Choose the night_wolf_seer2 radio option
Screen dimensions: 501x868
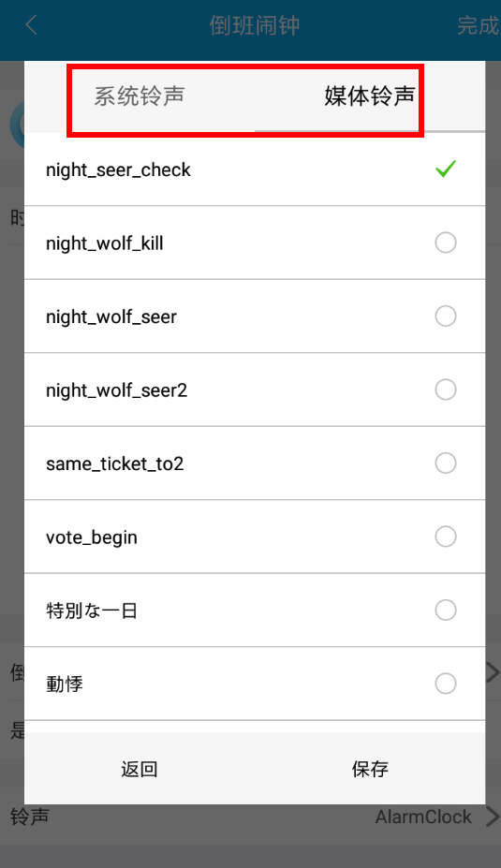click(446, 390)
